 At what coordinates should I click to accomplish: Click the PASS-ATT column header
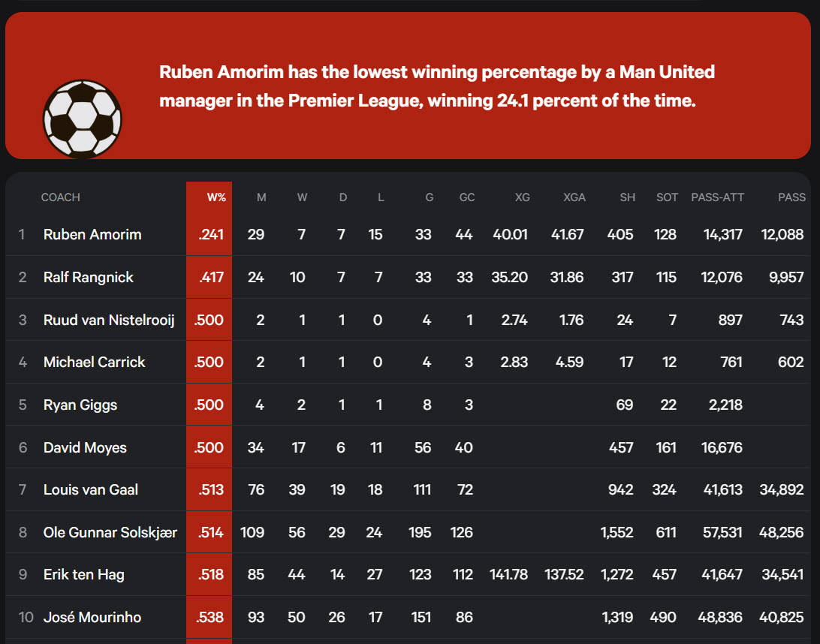(x=717, y=197)
